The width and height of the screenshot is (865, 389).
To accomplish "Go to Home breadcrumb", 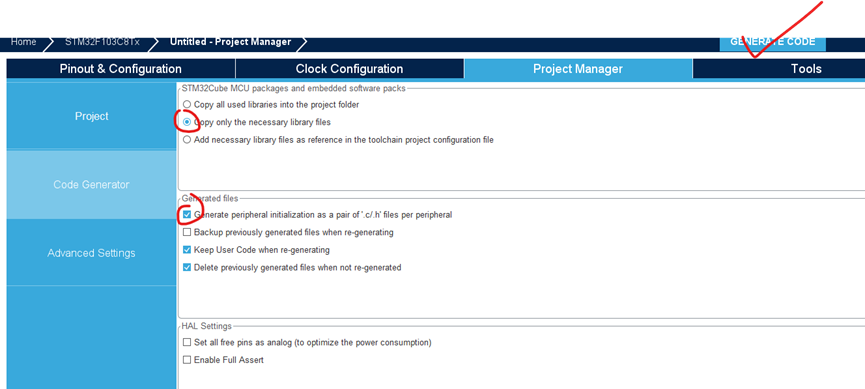I will pos(24,42).
